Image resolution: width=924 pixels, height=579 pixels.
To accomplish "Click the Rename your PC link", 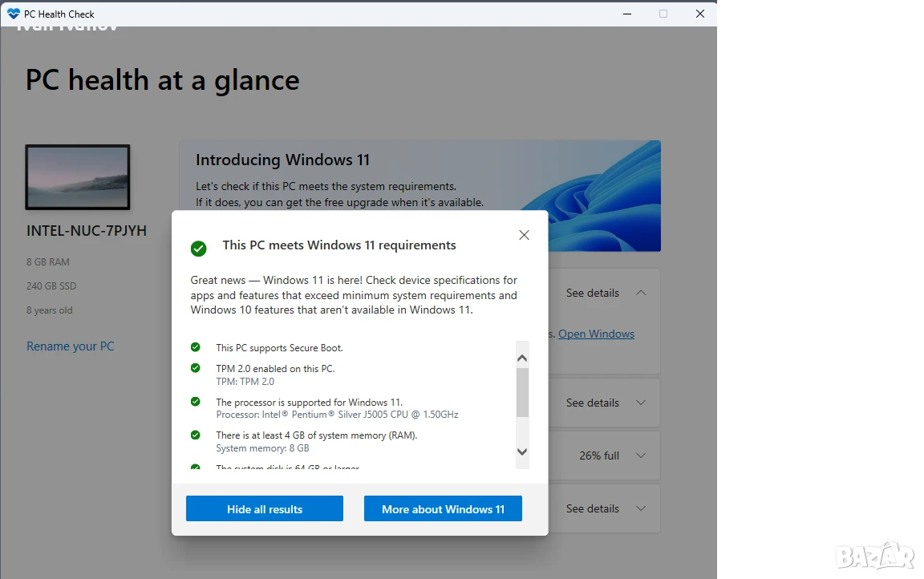I will point(70,346).
